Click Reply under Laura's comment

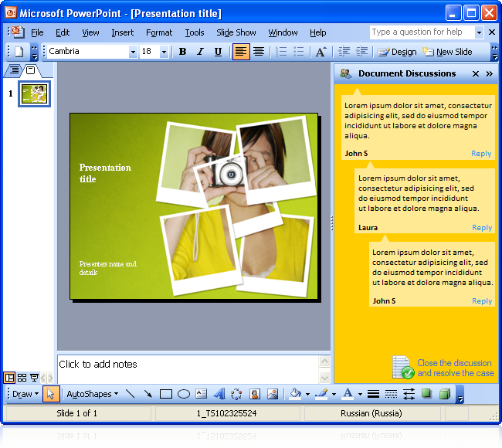[481, 228]
